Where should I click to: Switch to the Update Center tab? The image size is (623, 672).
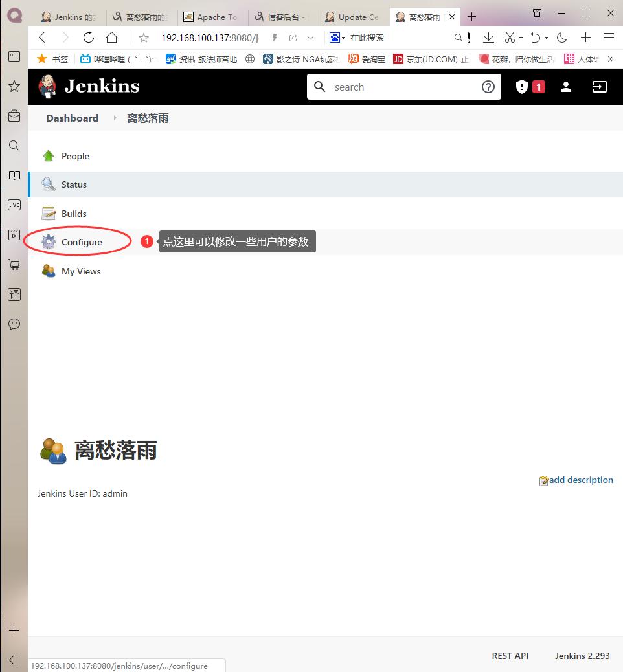tap(354, 17)
